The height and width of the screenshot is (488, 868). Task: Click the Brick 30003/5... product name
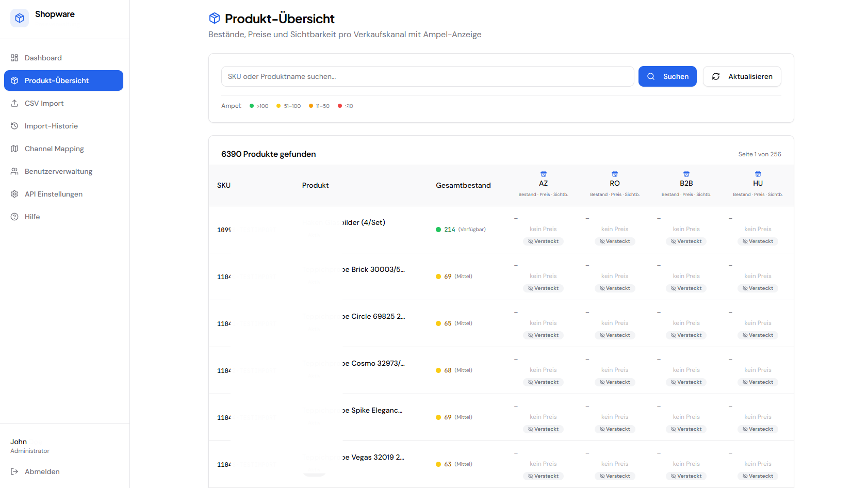tap(373, 269)
